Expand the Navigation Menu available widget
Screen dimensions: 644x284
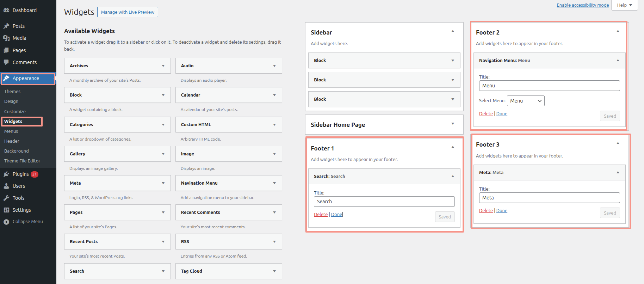(274, 183)
